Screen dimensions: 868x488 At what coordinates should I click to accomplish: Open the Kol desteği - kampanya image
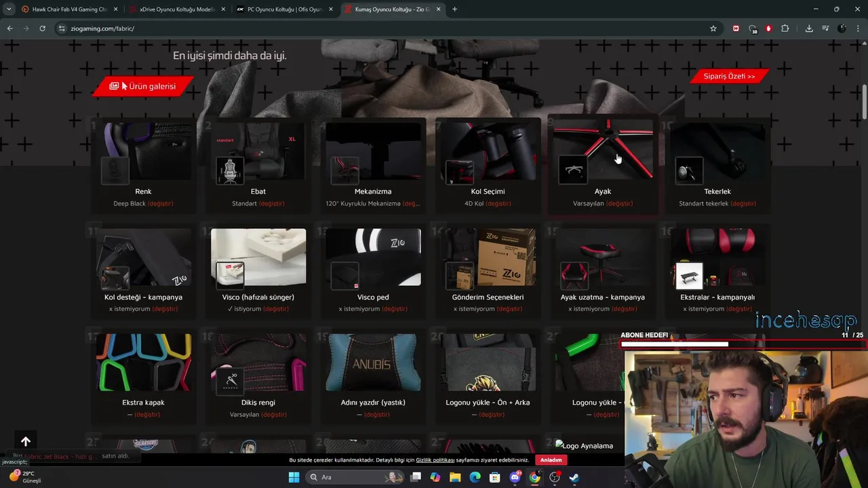point(143,259)
